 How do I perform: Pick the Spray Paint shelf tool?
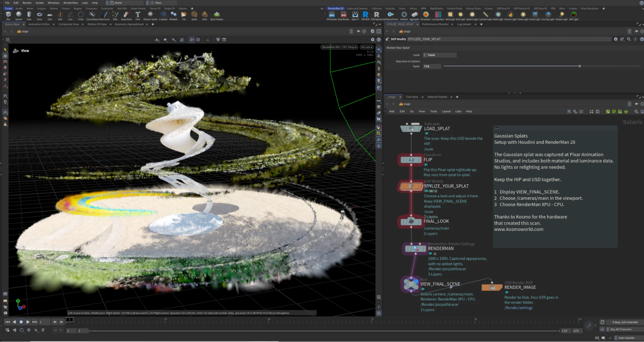click(126, 15)
